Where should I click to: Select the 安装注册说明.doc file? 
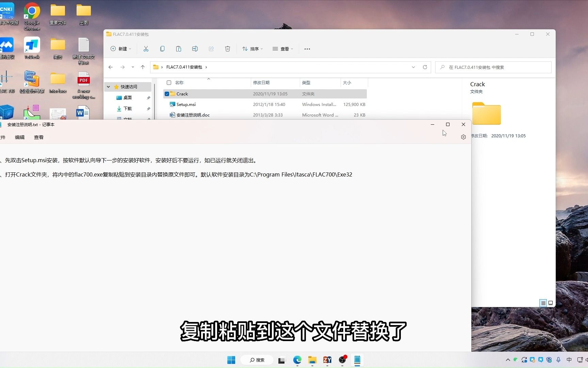tap(265, 115)
